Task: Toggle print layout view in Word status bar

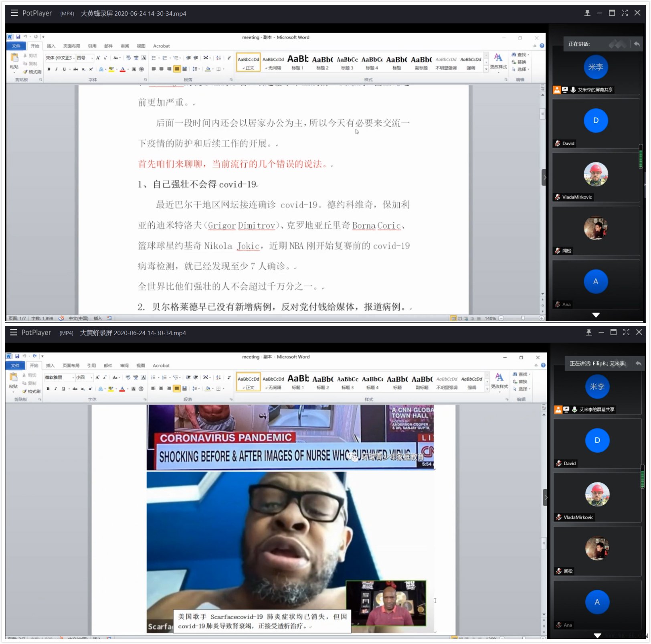Action: click(453, 318)
